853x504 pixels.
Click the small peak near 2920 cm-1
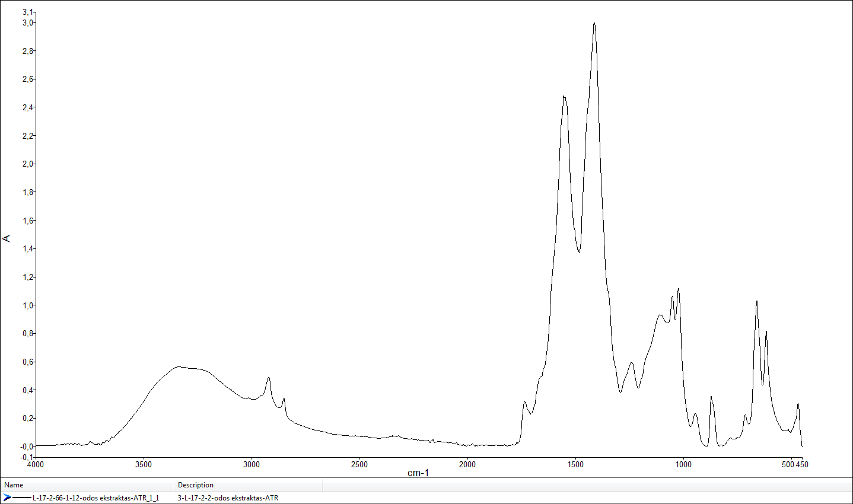[269, 378]
